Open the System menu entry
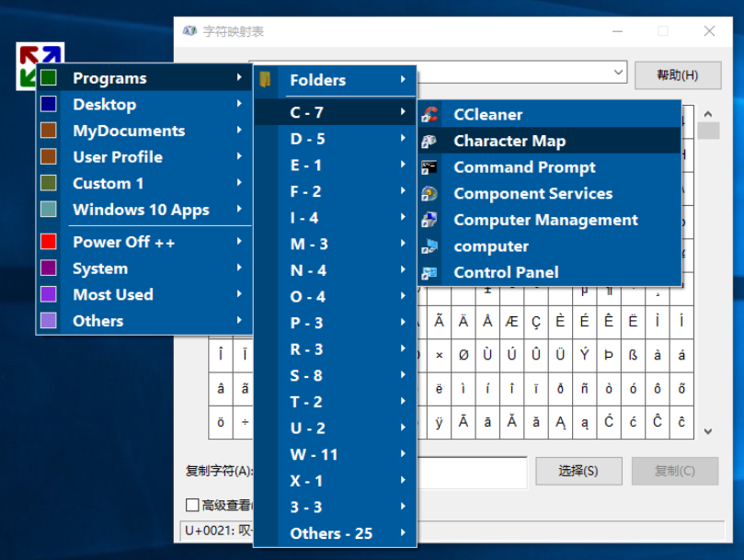The height and width of the screenshot is (560, 744). point(143,269)
